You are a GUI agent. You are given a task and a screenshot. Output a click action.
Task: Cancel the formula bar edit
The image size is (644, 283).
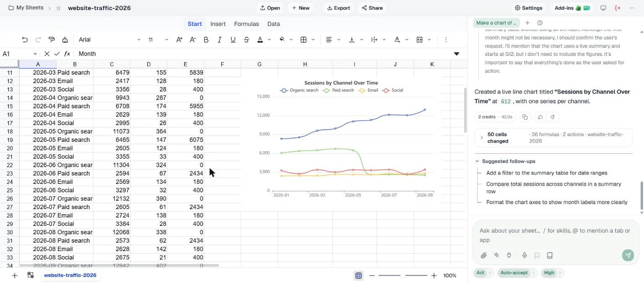pyautogui.click(x=47, y=54)
